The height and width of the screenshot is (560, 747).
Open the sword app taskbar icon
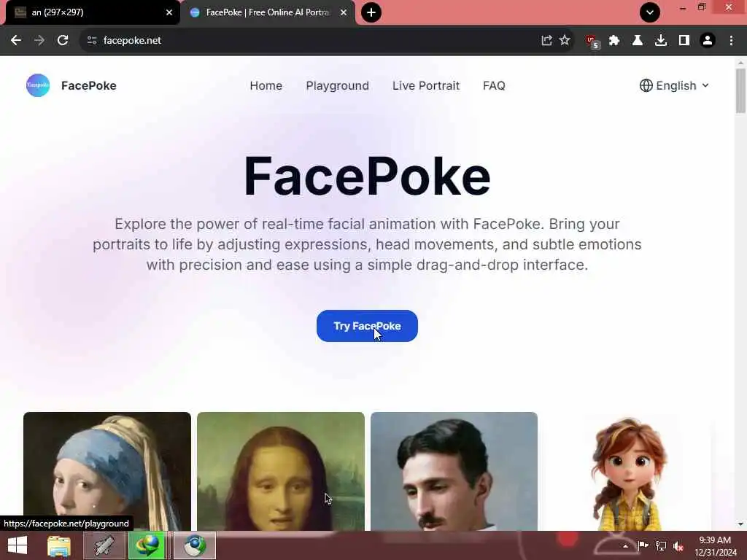(104, 545)
